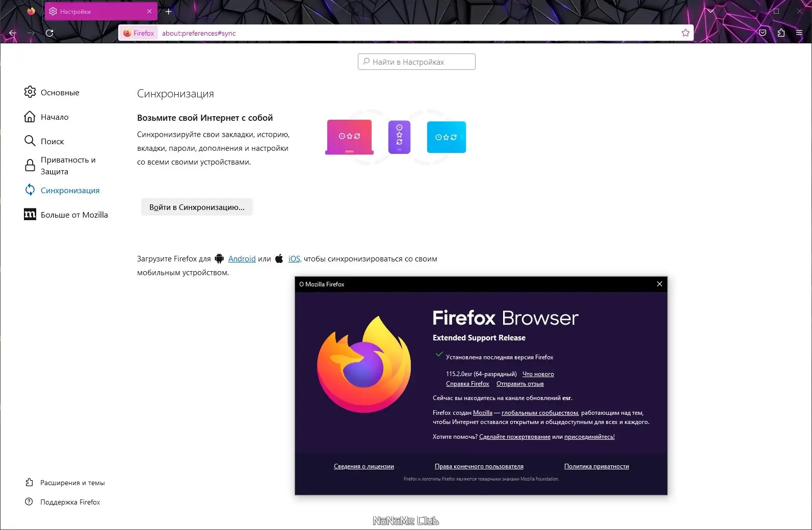Viewport: 812px width, 530px height.
Task: Close the Настройки tab
Action: [149, 11]
